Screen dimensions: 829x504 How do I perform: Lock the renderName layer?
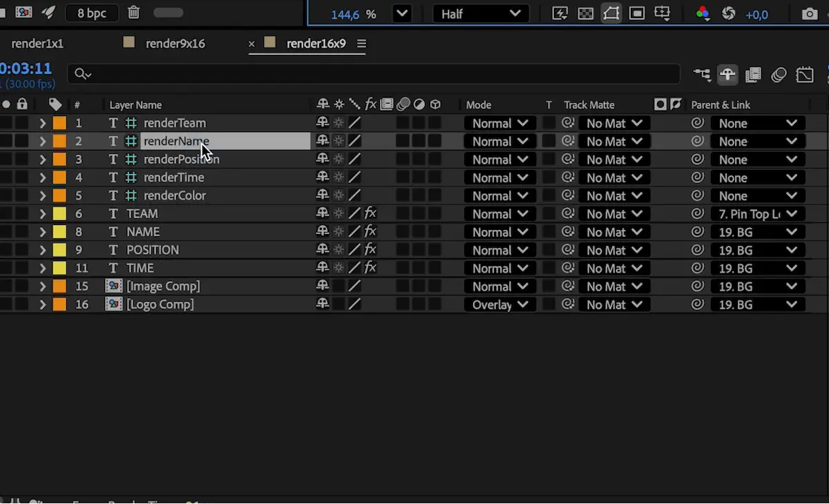tap(21, 141)
